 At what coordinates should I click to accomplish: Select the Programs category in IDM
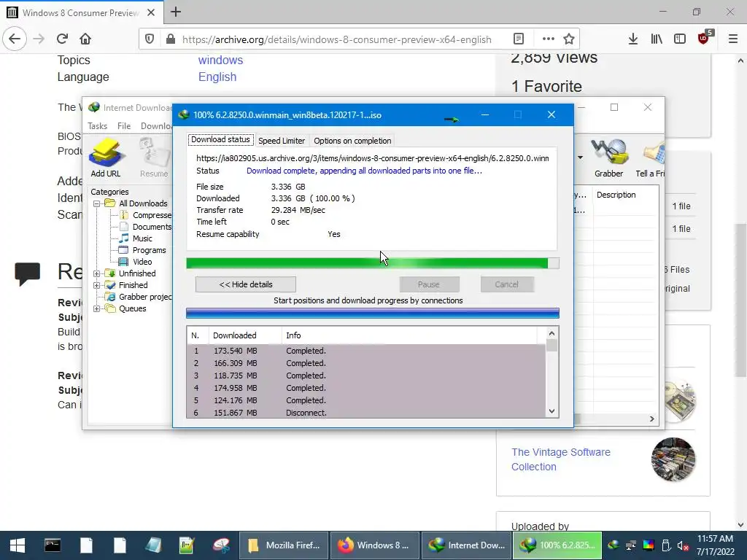[x=144, y=250]
